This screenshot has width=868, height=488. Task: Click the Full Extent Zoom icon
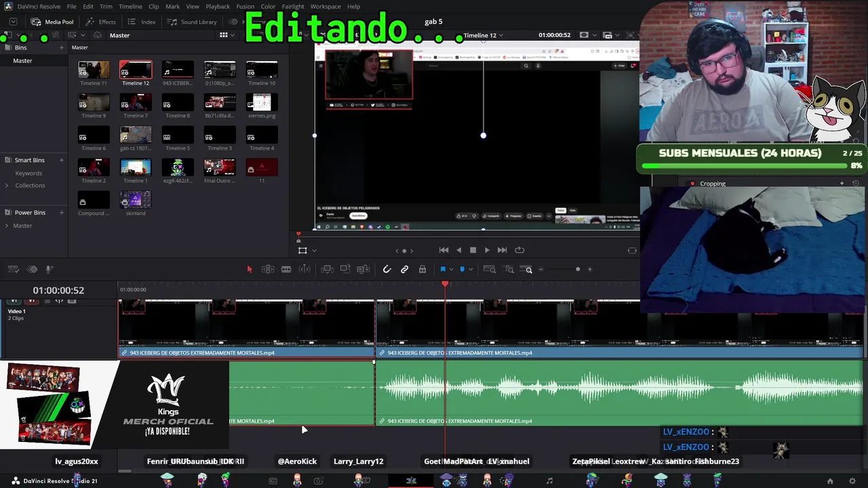(x=489, y=270)
